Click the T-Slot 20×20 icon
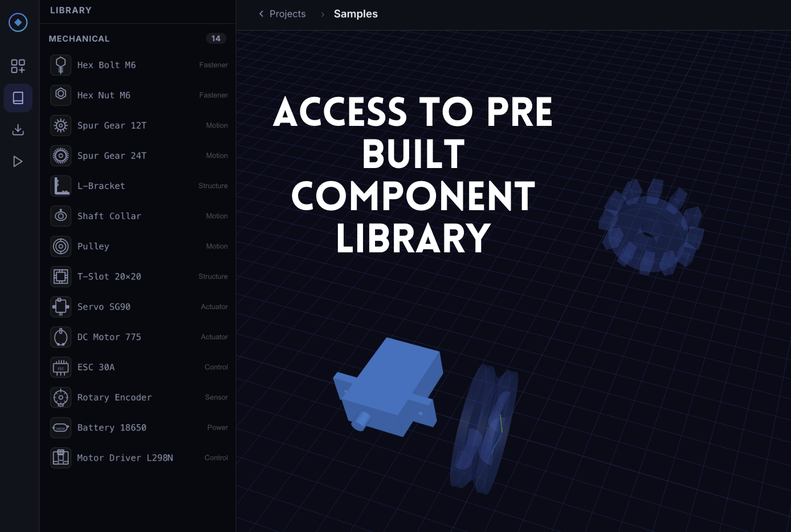 pos(61,276)
